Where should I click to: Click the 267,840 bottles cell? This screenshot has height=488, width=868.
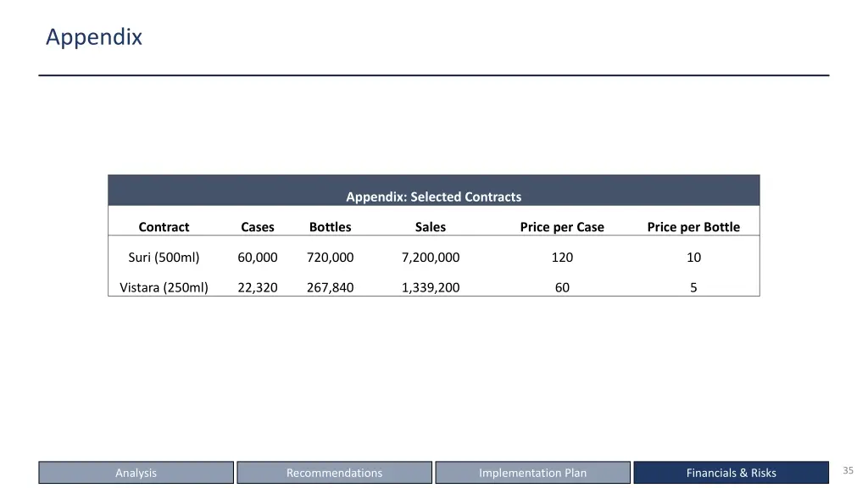pyautogui.click(x=331, y=288)
